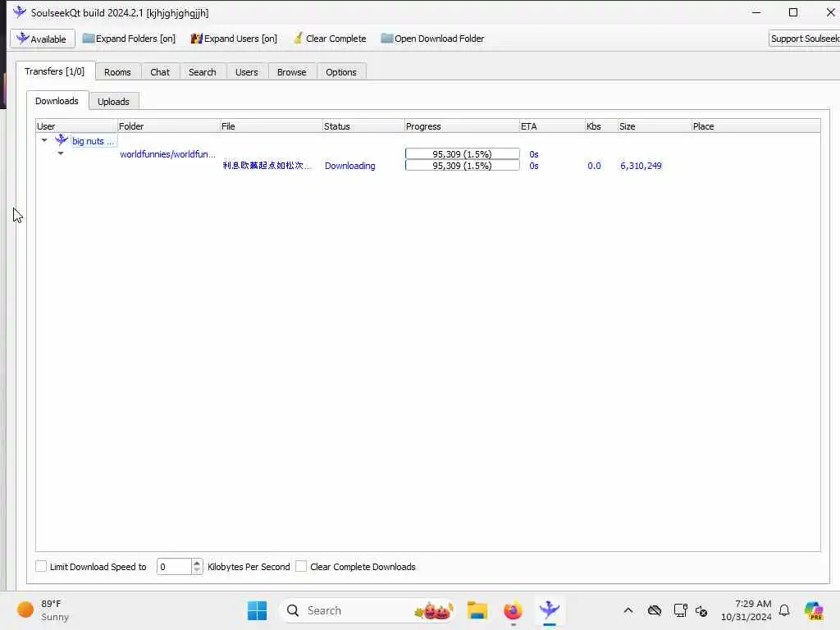Click the 0.0 Kbs value
The image size is (840, 630).
[594, 166]
